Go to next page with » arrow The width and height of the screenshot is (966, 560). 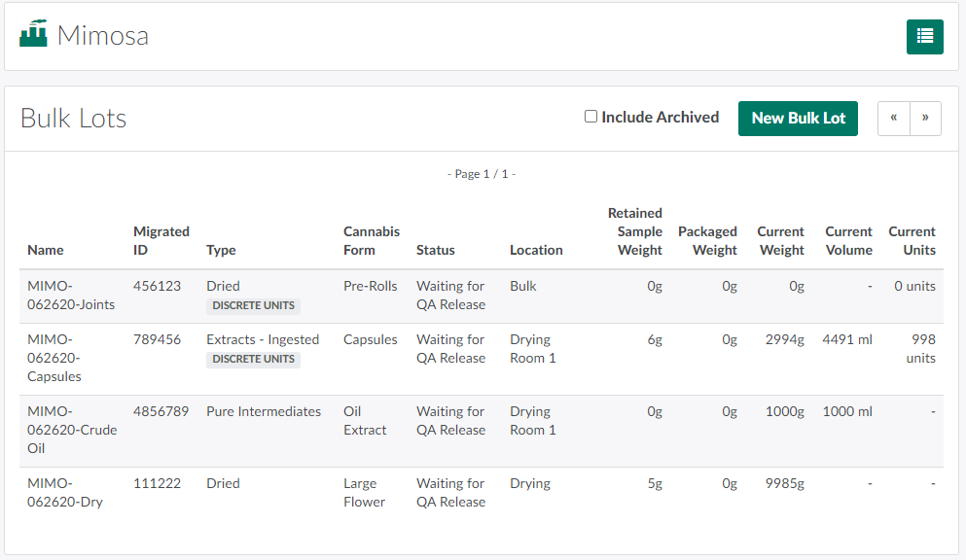(x=925, y=119)
